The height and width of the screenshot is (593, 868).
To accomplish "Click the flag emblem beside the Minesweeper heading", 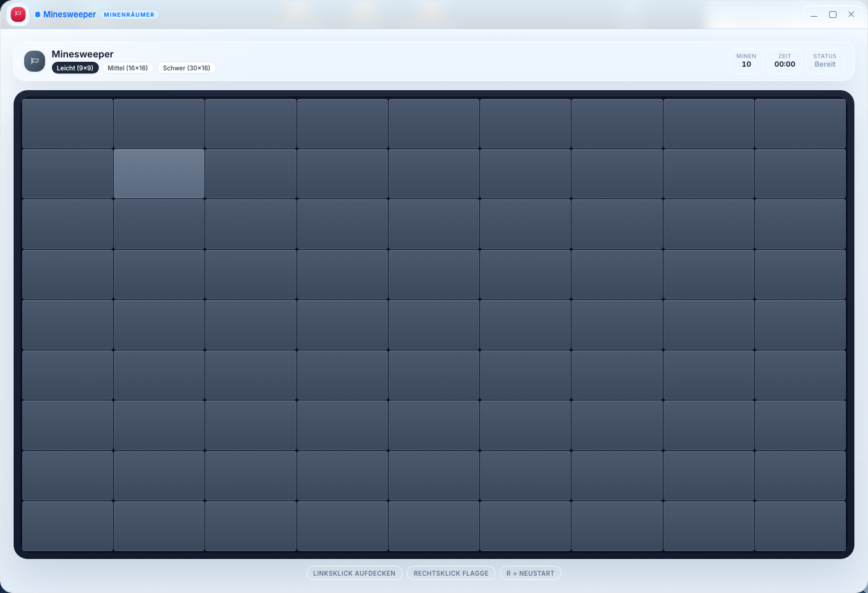I will pyautogui.click(x=35, y=61).
